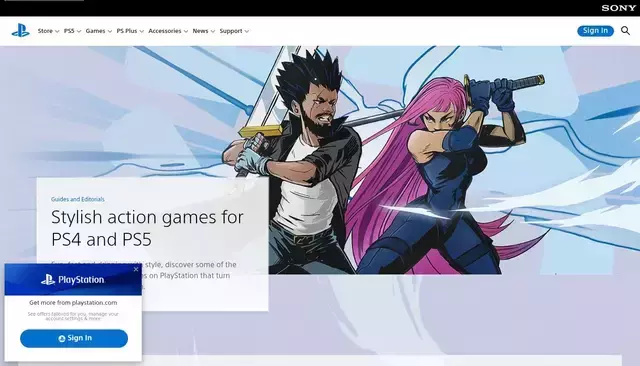Open the search magnifier icon
Image resolution: width=640 pixels, height=366 pixels.
click(x=625, y=31)
